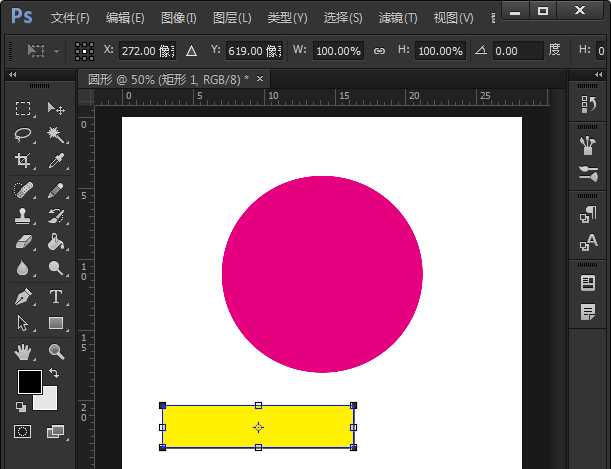This screenshot has width=611, height=469.
Task: Select the Lasso tool
Action: [23, 134]
